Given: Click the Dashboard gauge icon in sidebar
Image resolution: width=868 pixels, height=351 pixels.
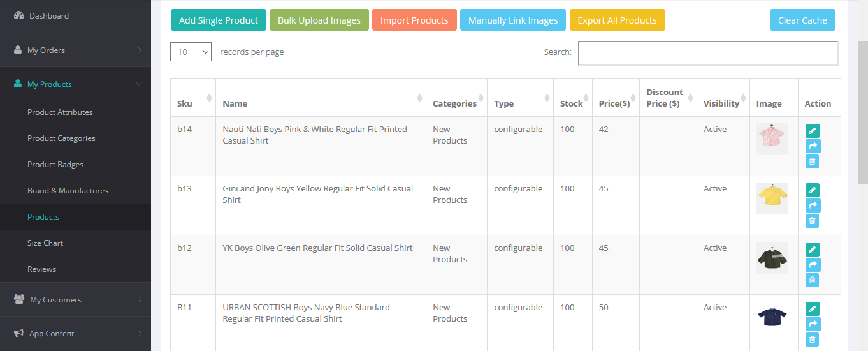Looking at the screenshot, I should [18, 16].
